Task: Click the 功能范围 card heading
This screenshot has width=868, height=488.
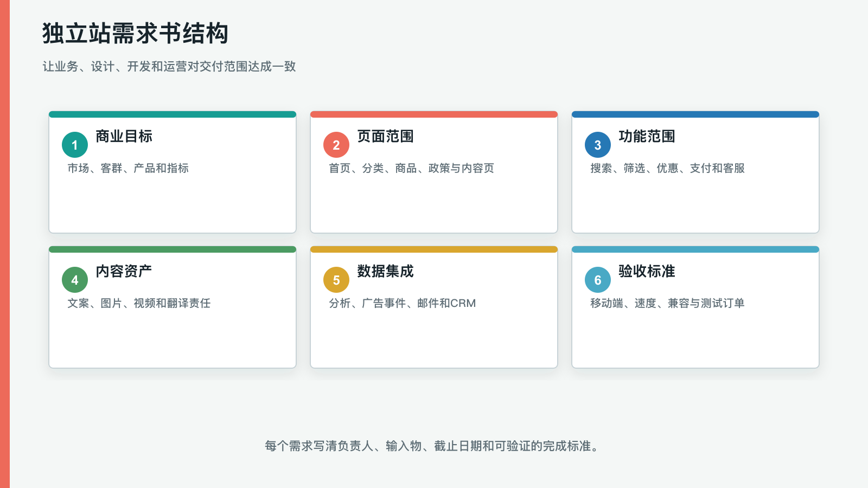Action: click(x=647, y=136)
